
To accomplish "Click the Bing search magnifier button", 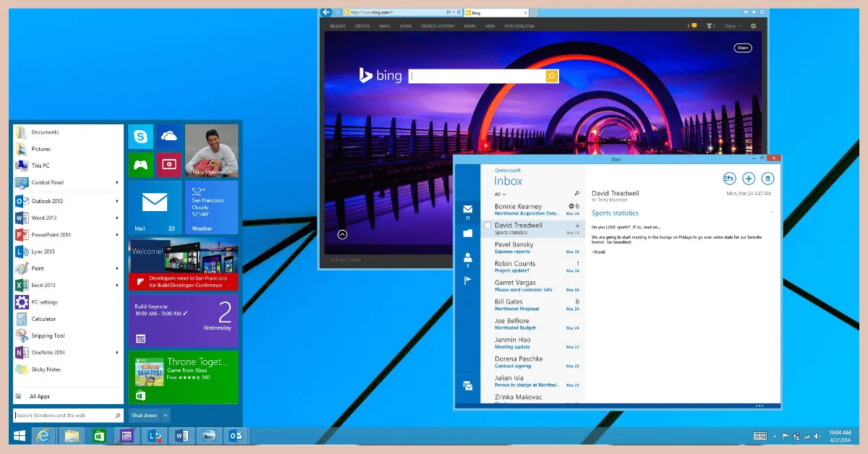I will [551, 76].
